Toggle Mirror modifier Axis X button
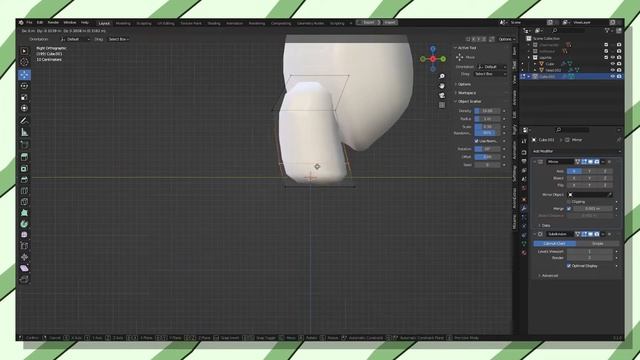The width and height of the screenshot is (640, 360). [574, 171]
